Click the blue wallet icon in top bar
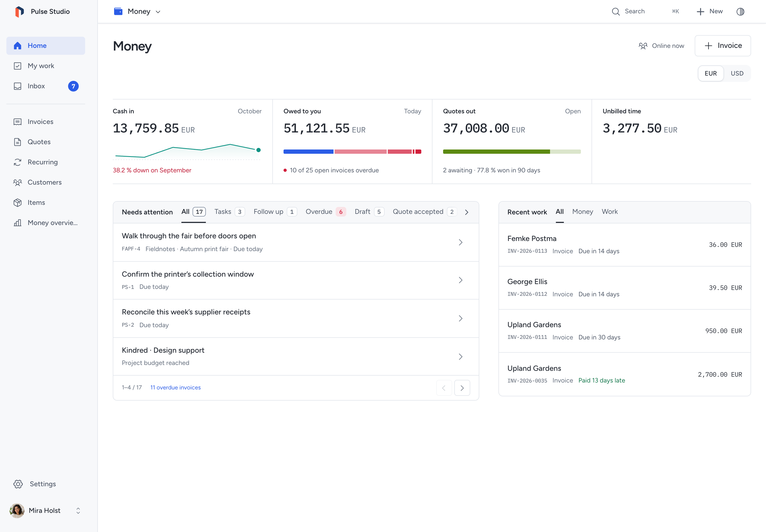This screenshot has height=532, width=766. click(x=118, y=12)
